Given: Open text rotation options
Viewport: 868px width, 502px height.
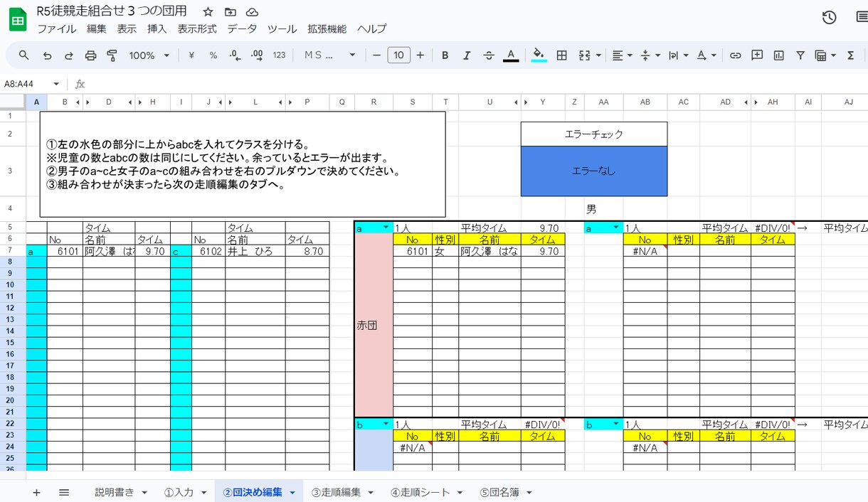Looking at the screenshot, I should pos(706,55).
